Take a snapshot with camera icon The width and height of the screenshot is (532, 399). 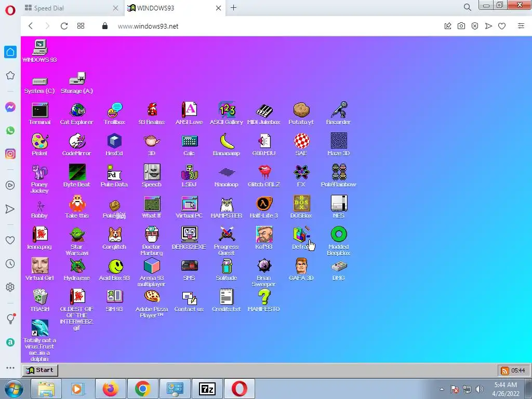pyautogui.click(x=461, y=26)
